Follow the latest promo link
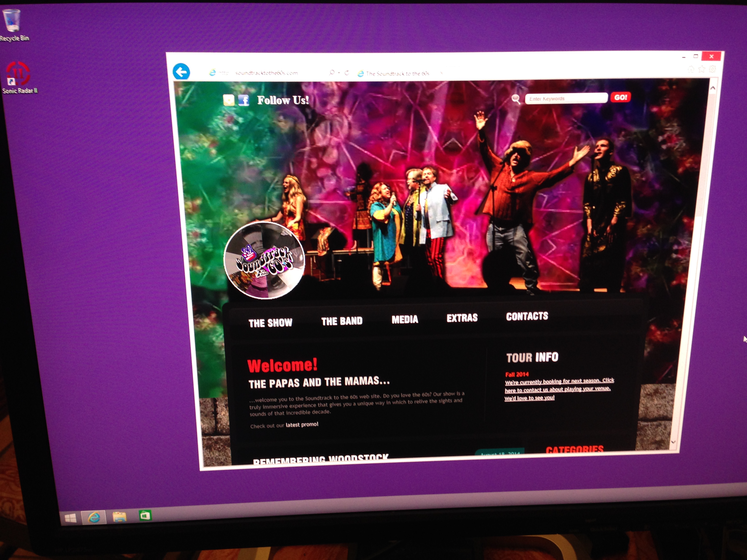The image size is (747, 560). tap(302, 424)
